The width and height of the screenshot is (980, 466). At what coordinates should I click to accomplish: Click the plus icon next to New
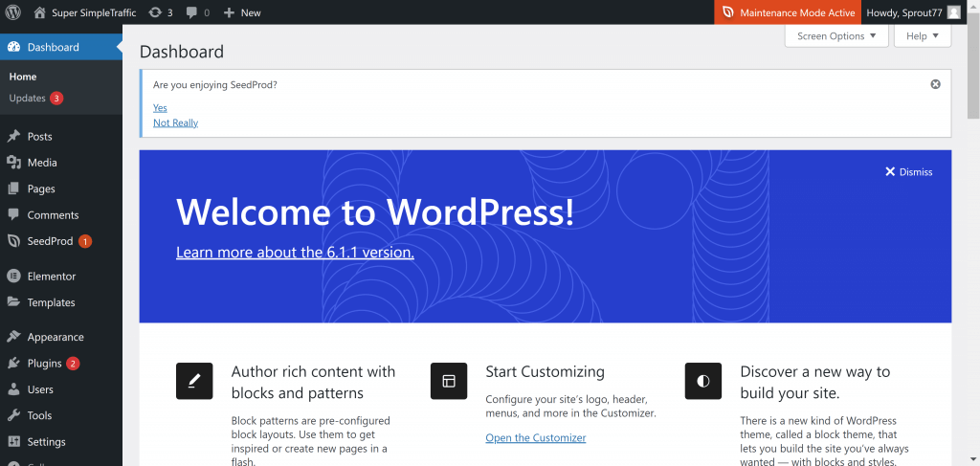229,12
